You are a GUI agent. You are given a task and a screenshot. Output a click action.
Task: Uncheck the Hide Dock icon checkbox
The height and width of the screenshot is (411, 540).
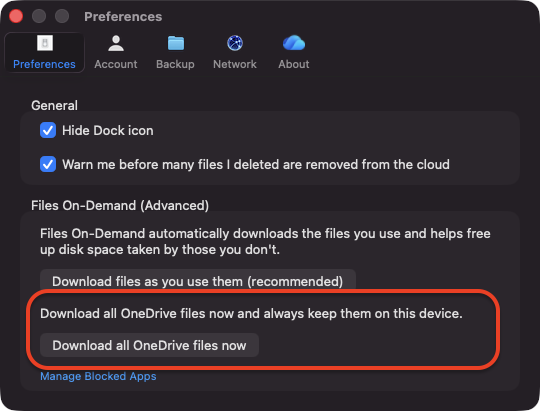coord(48,130)
